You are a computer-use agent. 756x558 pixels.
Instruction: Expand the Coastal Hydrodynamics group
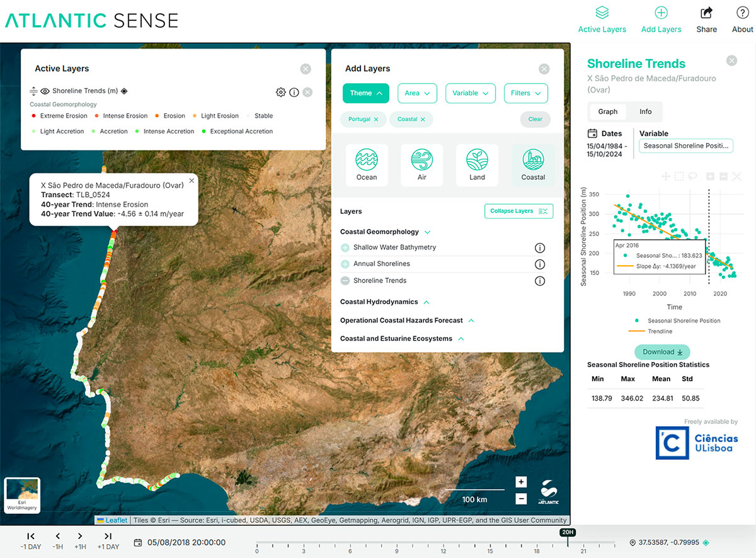tap(427, 302)
